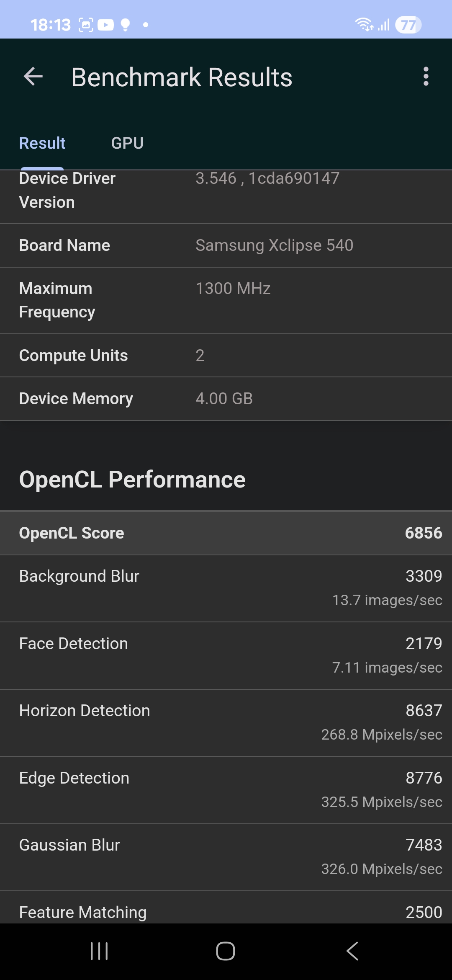Tap the lightbulb notification icon
Image resolution: width=452 pixels, height=980 pixels.
pyautogui.click(x=125, y=25)
